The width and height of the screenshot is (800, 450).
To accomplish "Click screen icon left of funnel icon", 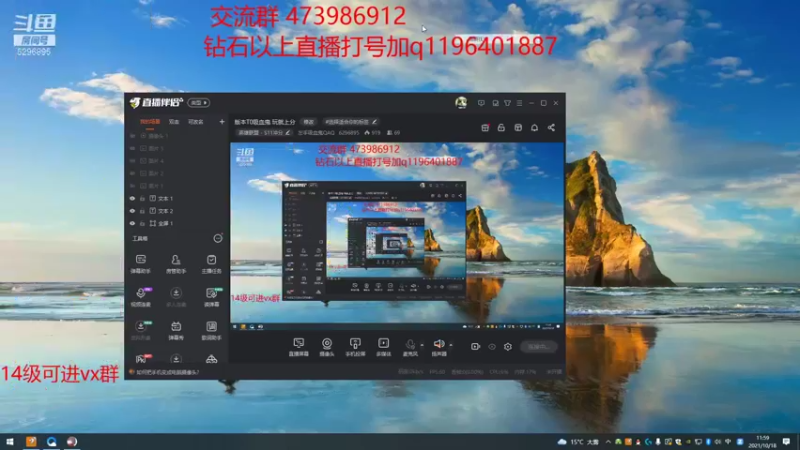I will [x=495, y=103].
